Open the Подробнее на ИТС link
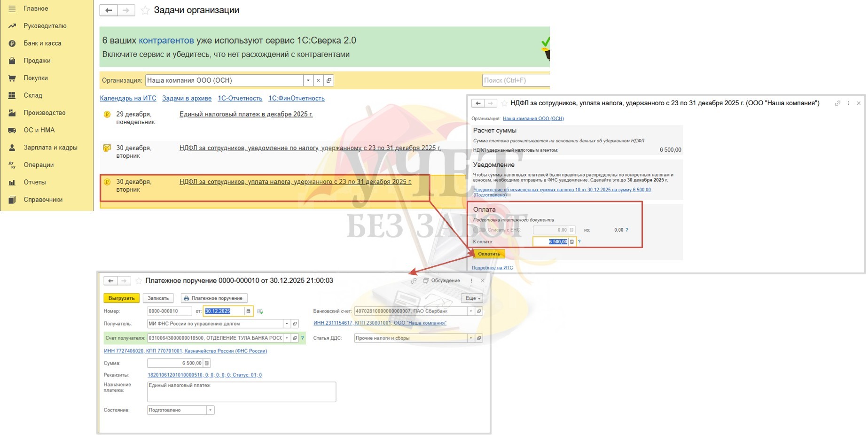 (x=492, y=268)
